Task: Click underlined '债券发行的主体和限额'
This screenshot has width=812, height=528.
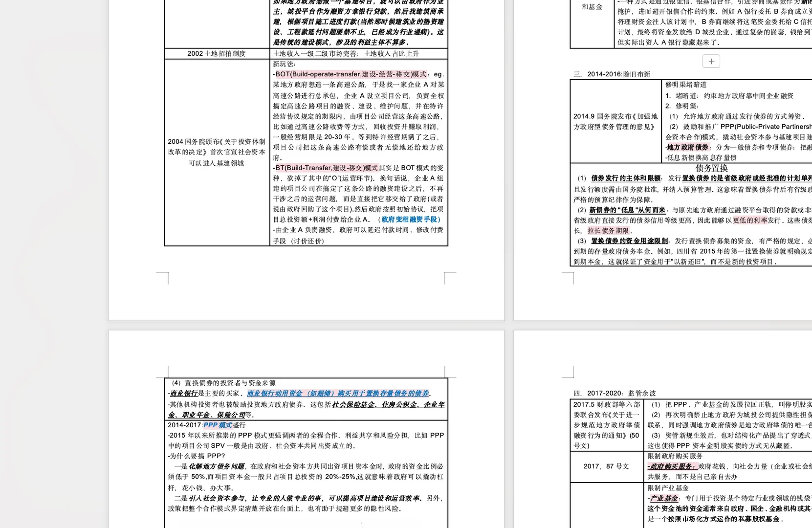Action: (626, 178)
